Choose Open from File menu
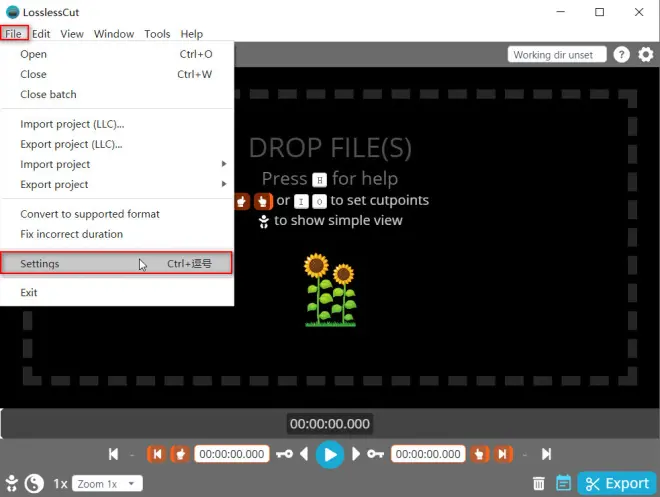 [117, 54]
